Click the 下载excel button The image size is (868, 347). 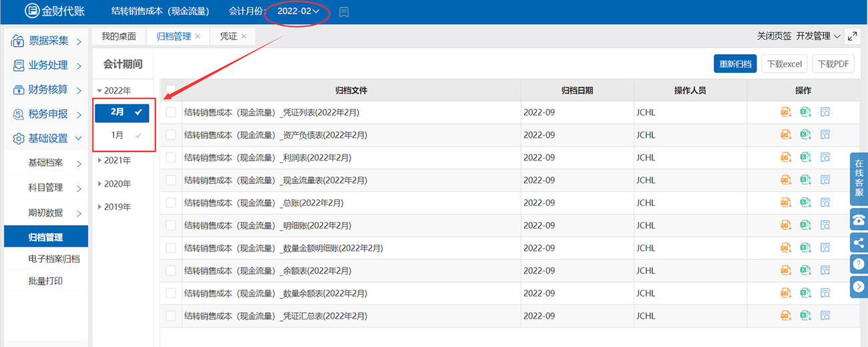[784, 64]
